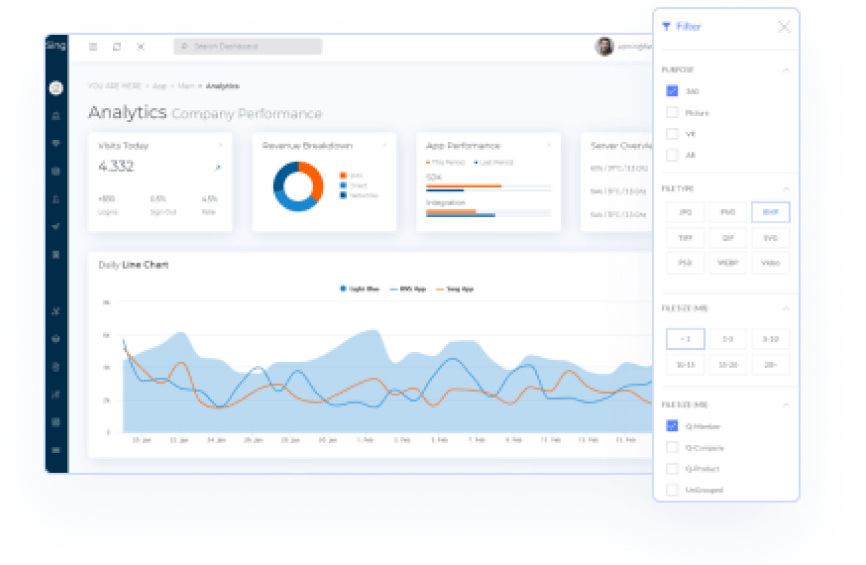Click the funnel Filter icon
The width and height of the screenshot is (866, 565).
pyautogui.click(x=667, y=27)
